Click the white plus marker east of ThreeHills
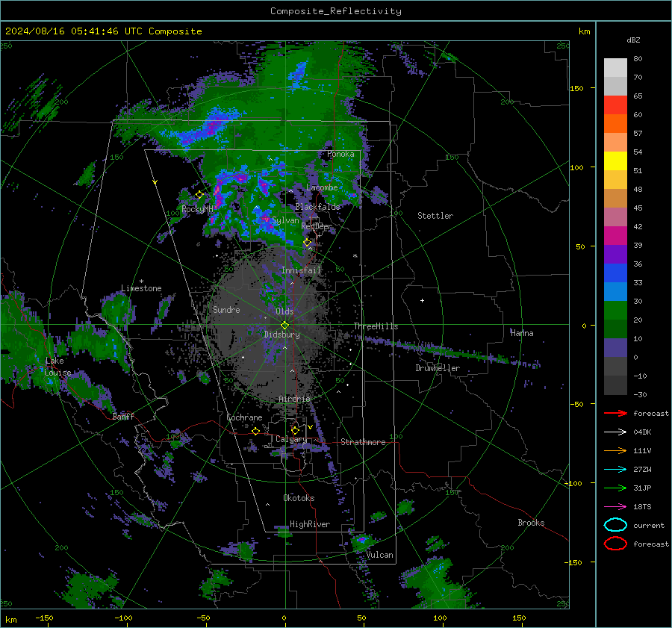This screenshot has width=672, height=628. point(422,300)
